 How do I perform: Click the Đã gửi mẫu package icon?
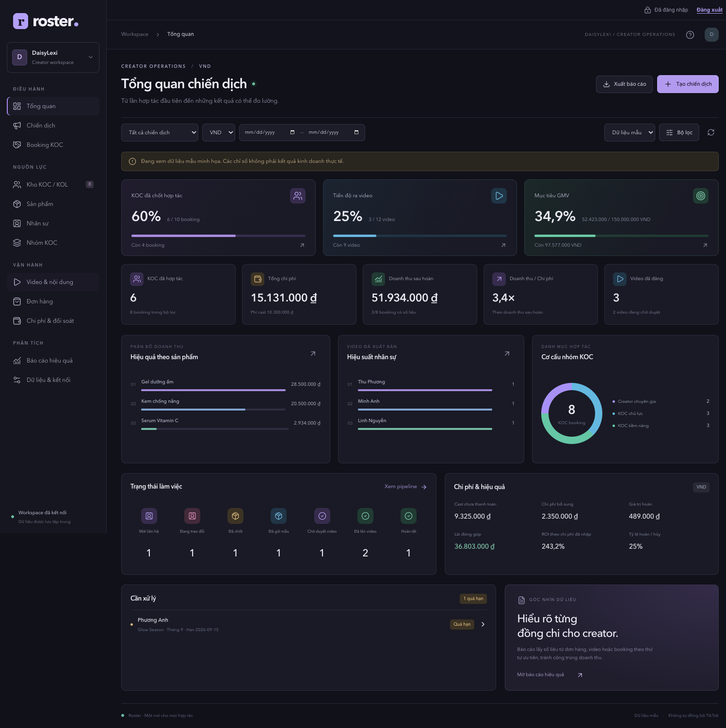(x=279, y=516)
